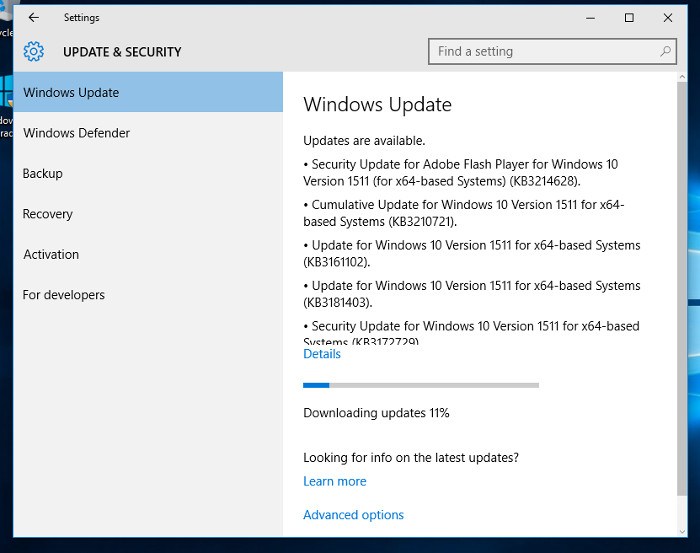Click the Downloading updates 11% status text

pyautogui.click(x=376, y=413)
